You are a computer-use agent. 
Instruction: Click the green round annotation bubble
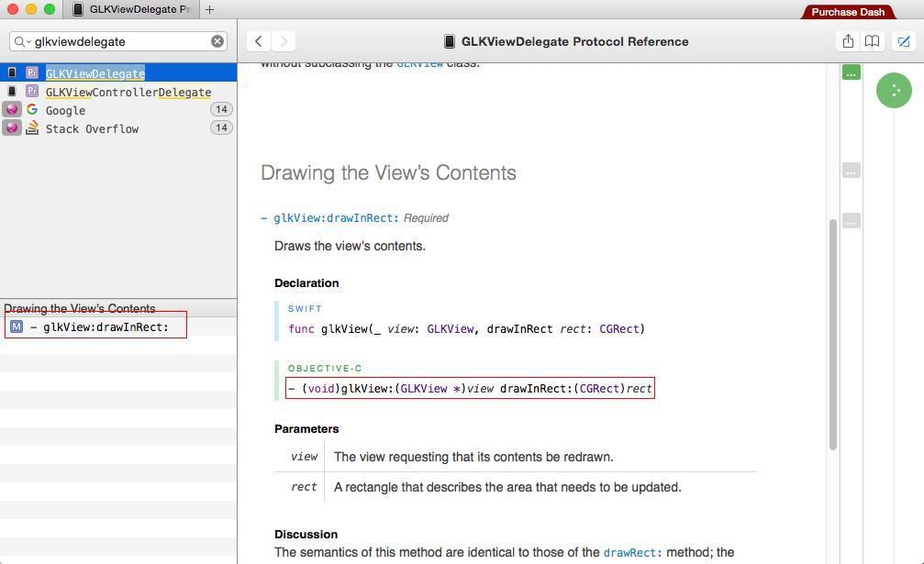(x=894, y=90)
